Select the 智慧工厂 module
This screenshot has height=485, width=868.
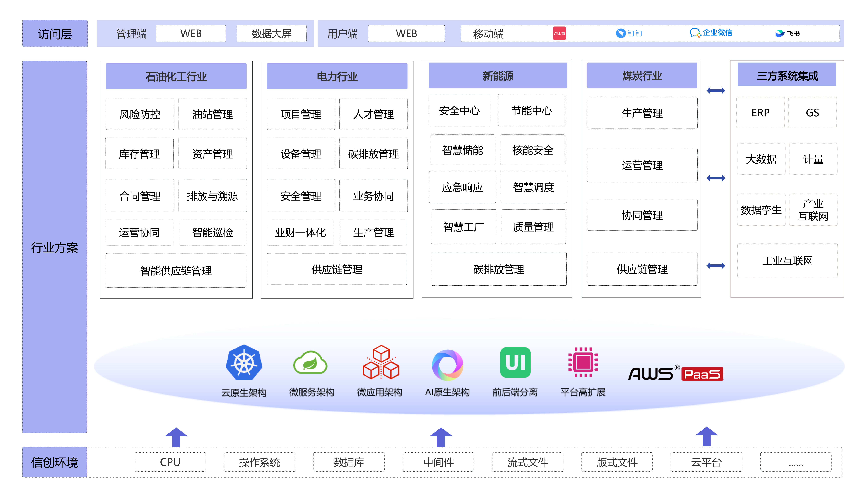pos(463,227)
